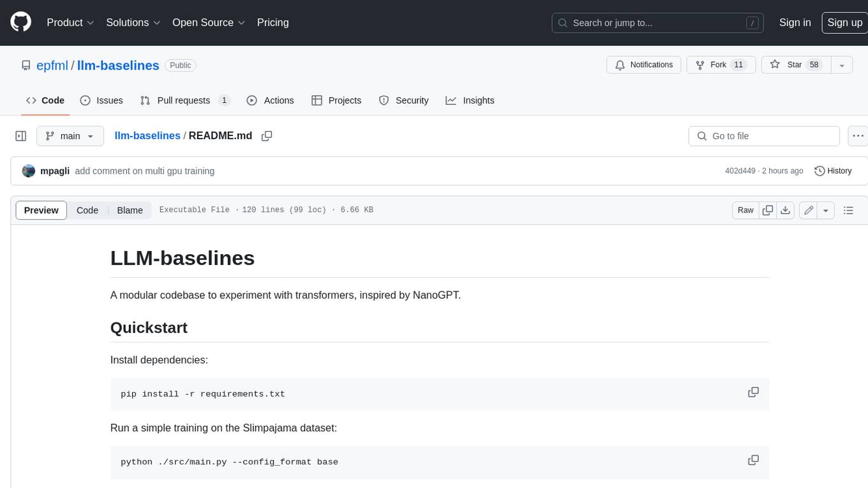Copy the pip install command
868x488 pixels.
(x=753, y=392)
